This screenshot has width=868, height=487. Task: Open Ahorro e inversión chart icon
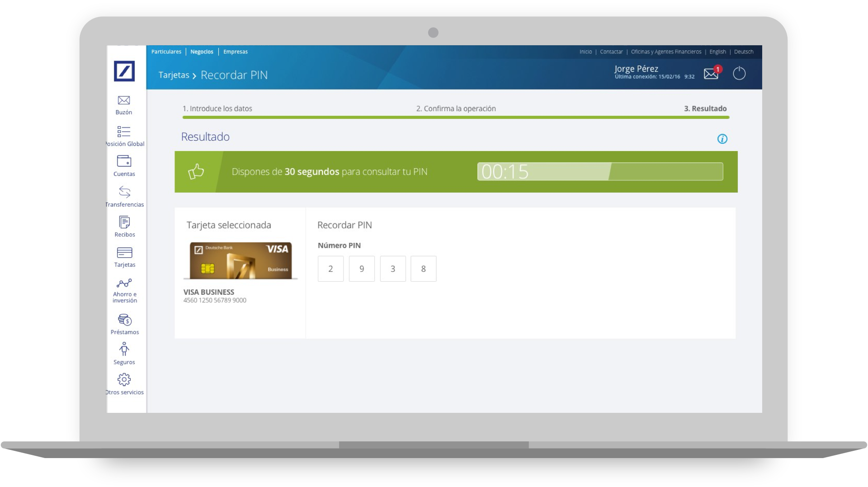point(124,284)
